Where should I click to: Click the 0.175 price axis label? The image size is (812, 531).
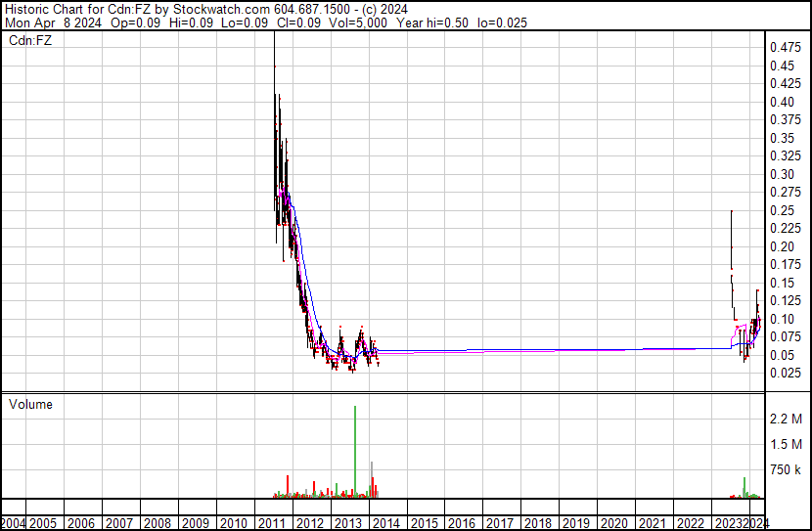point(786,264)
